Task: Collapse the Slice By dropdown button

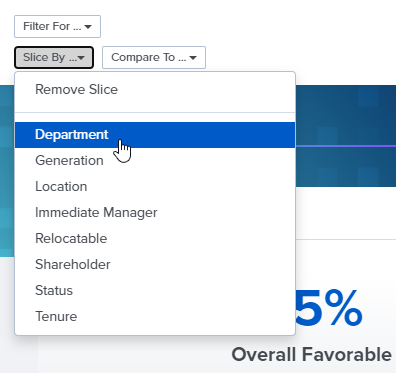Action: pos(54,57)
